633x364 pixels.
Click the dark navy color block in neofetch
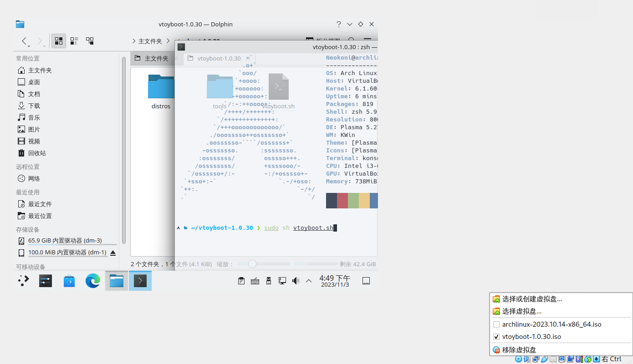(332, 201)
